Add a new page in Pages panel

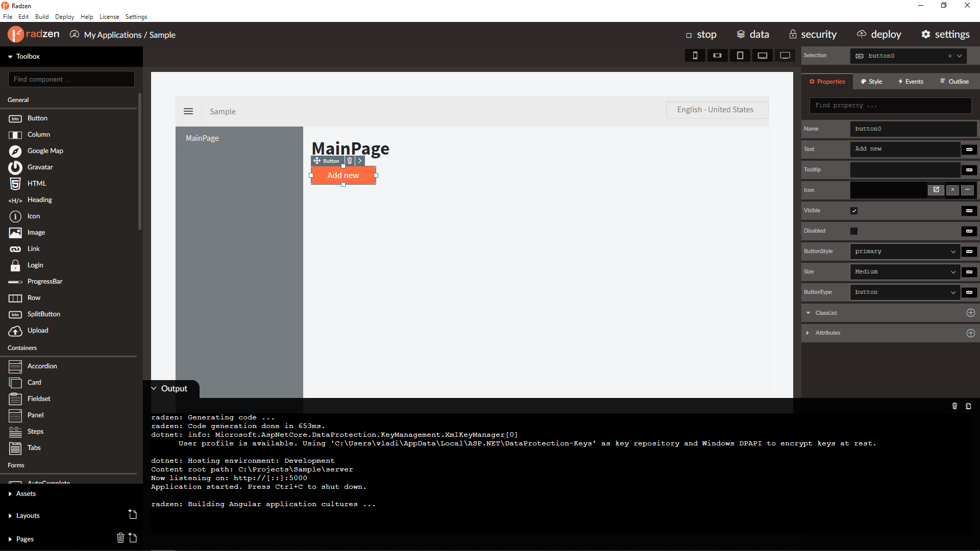tap(133, 538)
